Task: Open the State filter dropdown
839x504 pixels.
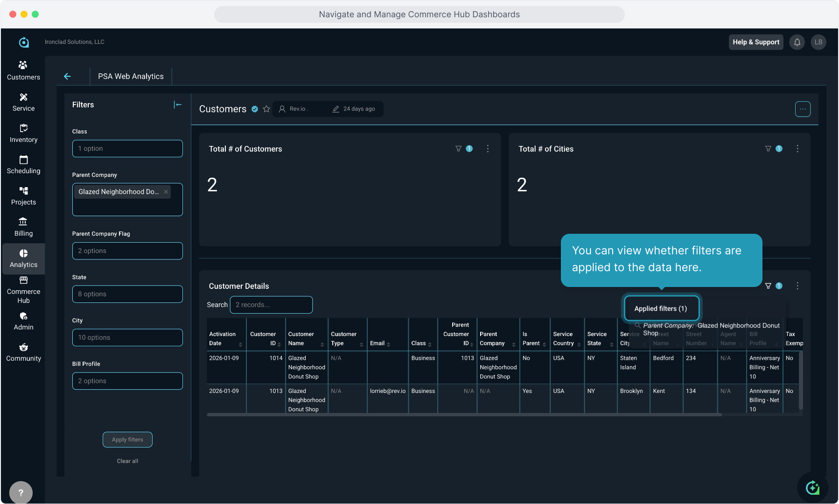Action: 127,294
